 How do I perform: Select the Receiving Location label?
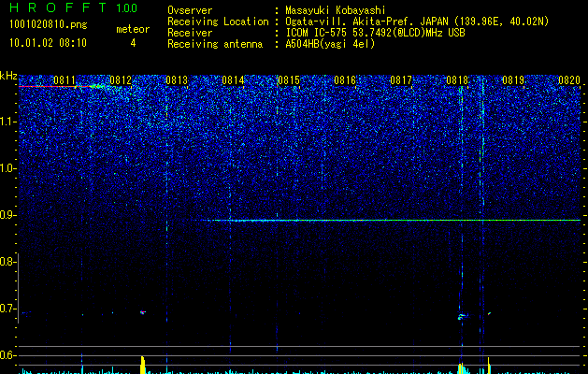218,22
